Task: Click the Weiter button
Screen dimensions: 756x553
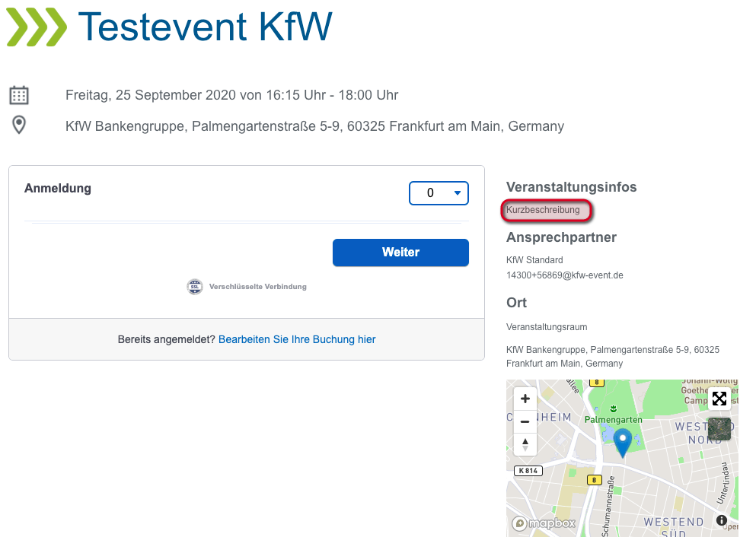Action: click(400, 253)
